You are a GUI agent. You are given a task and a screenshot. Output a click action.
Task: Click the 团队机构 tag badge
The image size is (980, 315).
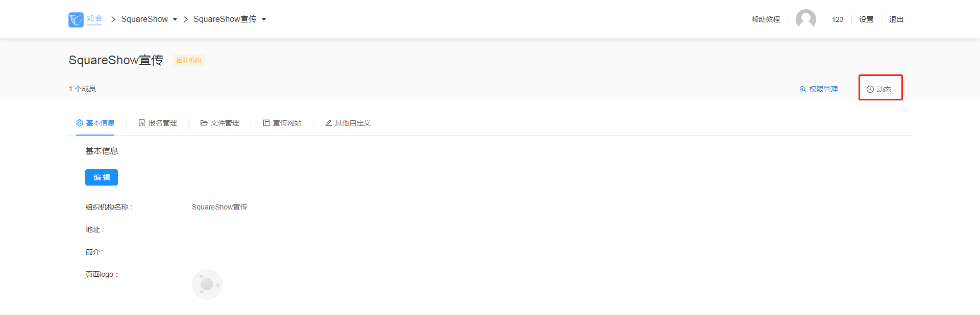189,60
